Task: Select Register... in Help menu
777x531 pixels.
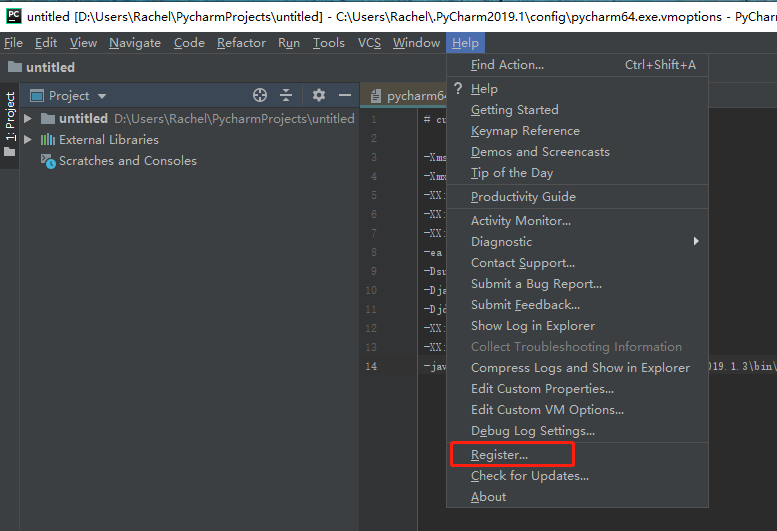Action: click(x=577, y=455)
